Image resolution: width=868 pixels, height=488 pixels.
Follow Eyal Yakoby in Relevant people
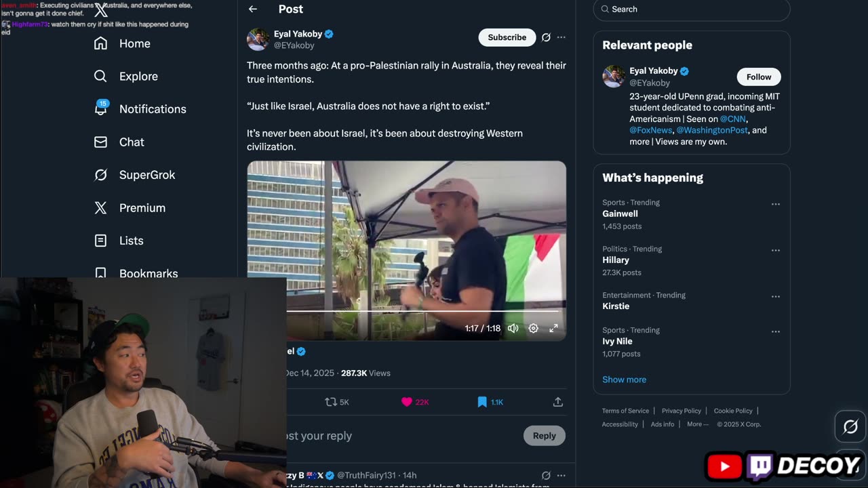tap(758, 77)
